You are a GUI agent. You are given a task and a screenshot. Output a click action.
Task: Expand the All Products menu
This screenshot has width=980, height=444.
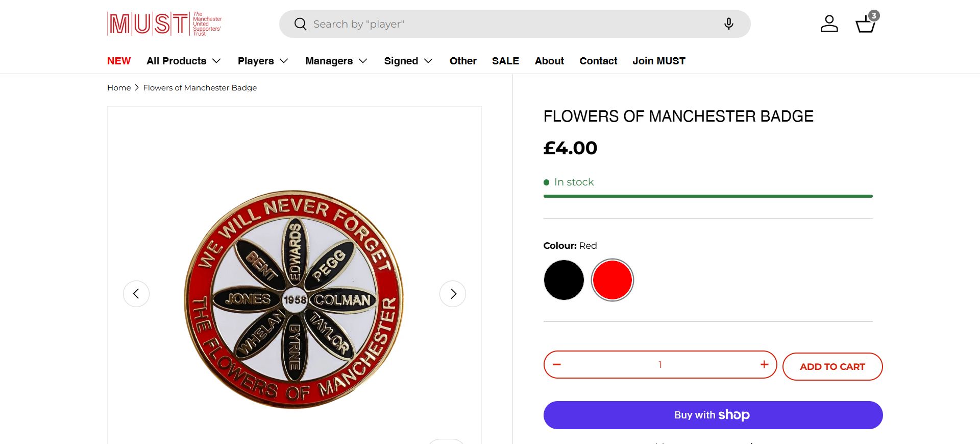pyautogui.click(x=184, y=61)
